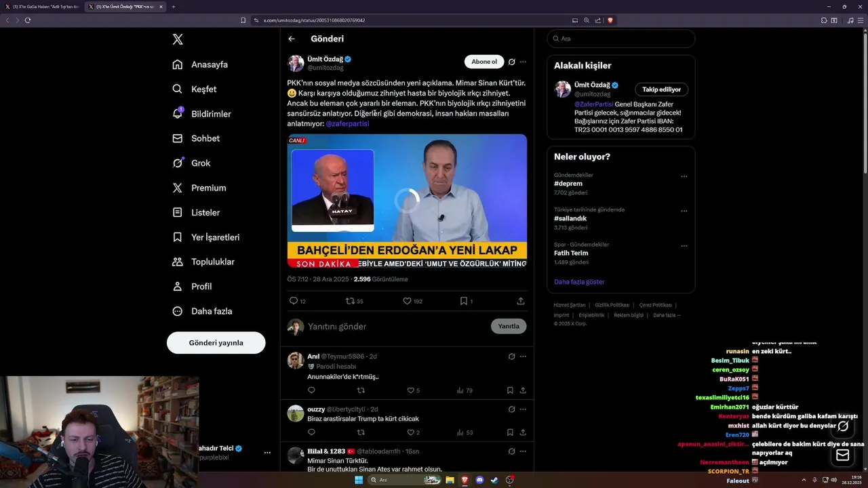The image size is (868, 488).
Task: Open Keşfet explore page
Action: (195, 89)
